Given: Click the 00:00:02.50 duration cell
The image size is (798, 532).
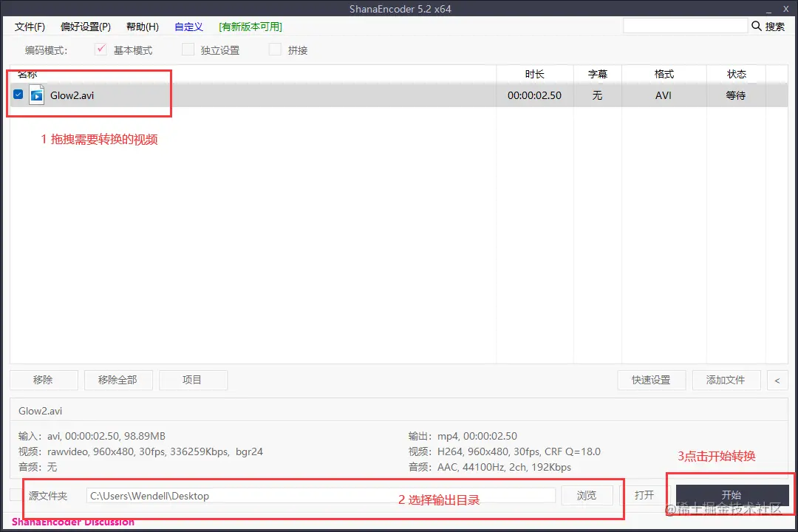Looking at the screenshot, I should coord(534,95).
